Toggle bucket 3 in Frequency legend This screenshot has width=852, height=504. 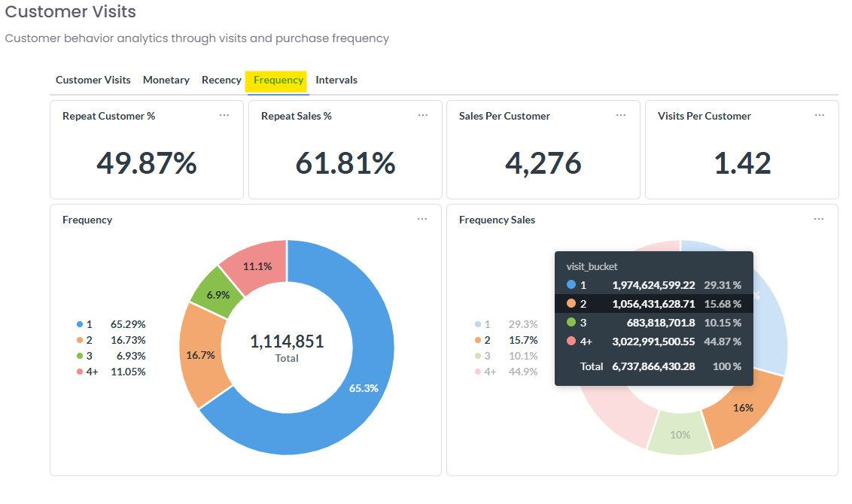[111, 356]
